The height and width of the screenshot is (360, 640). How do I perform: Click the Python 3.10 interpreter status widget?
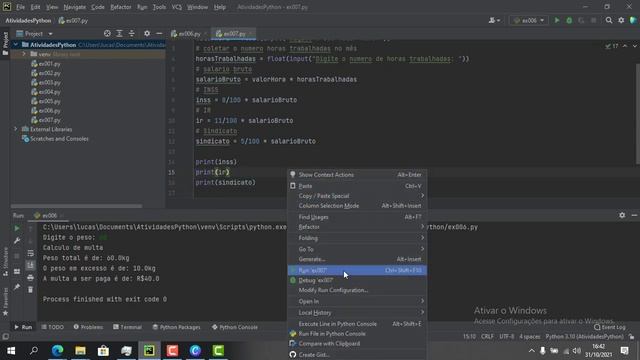coord(584,337)
